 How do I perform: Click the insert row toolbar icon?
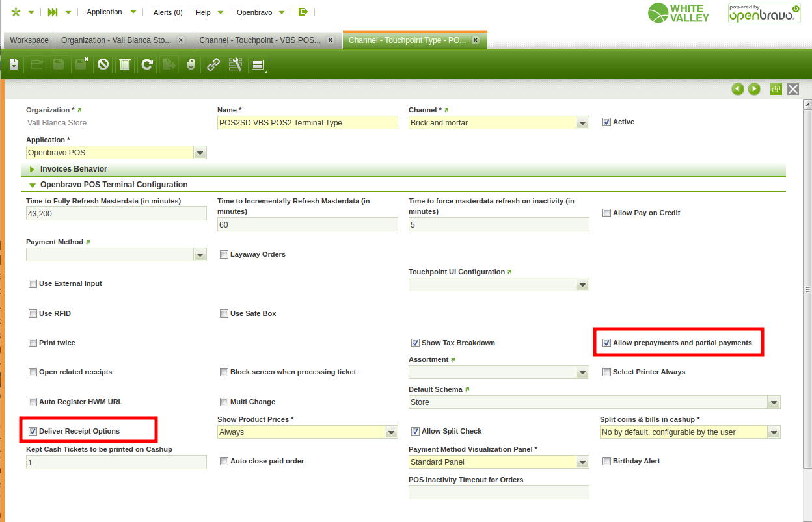point(36,64)
